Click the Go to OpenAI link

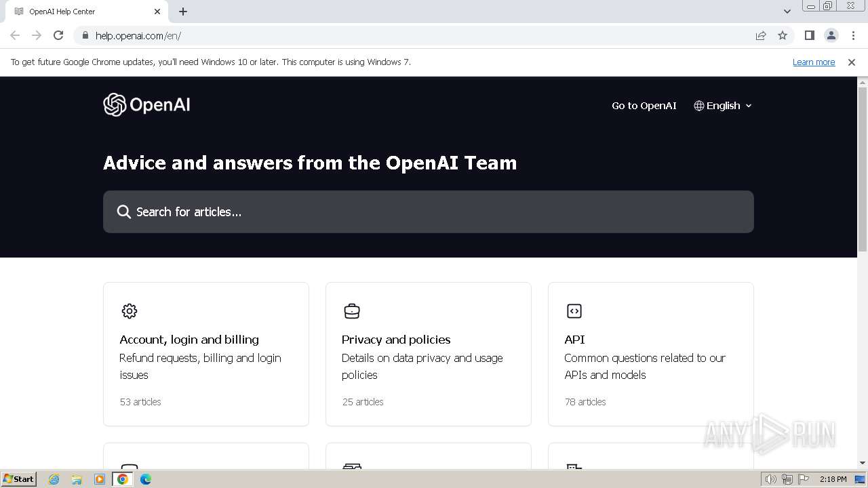tap(644, 106)
